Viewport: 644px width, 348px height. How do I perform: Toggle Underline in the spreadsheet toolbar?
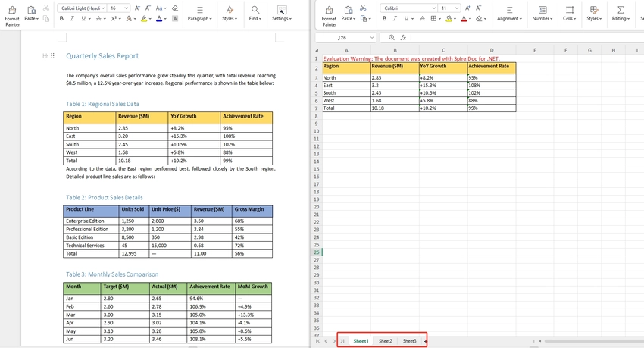(406, 18)
